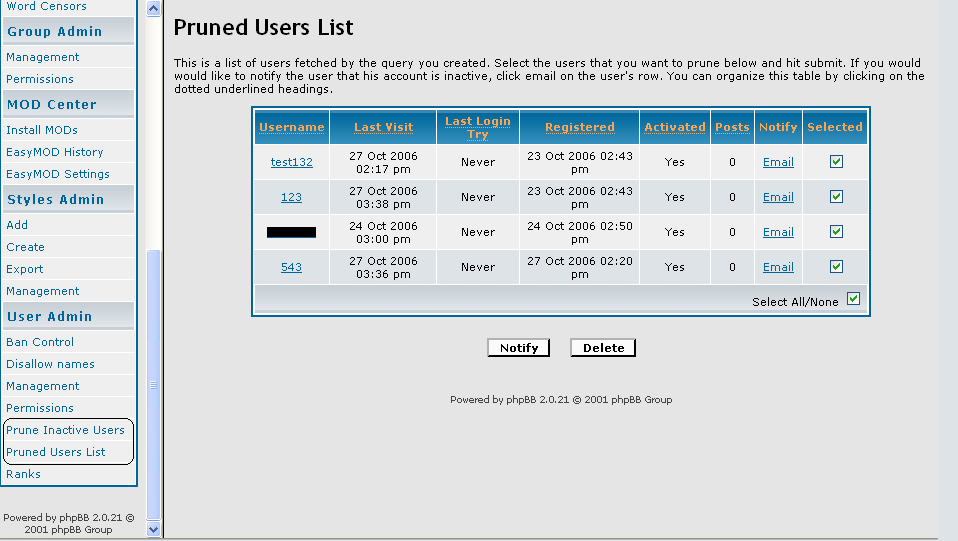Open the test132 user profile link

coord(291,162)
